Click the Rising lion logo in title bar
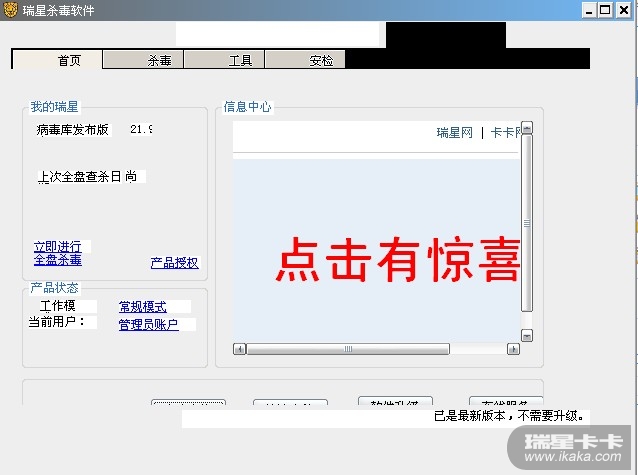This screenshot has width=638, height=475. [x=11, y=10]
